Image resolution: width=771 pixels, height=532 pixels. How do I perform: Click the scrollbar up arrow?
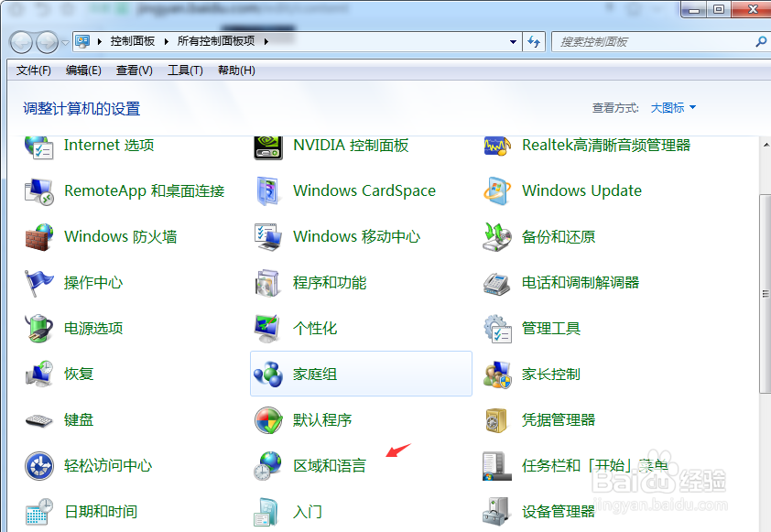[x=766, y=145]
